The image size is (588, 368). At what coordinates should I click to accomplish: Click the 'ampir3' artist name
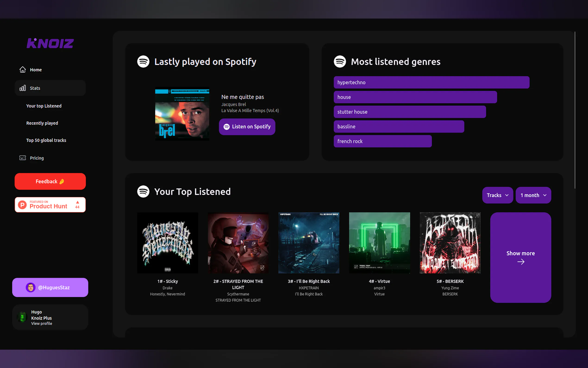coord(379,288)
